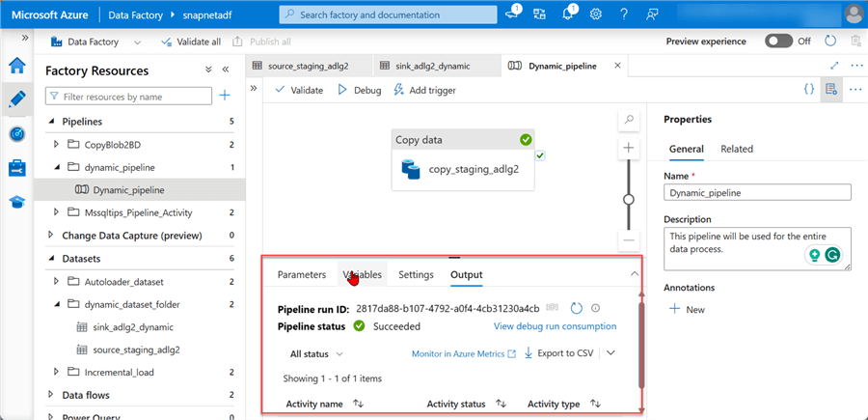Open the settings gear in header
The width and height of the screenshot is (868, 420).
point(596,14)
